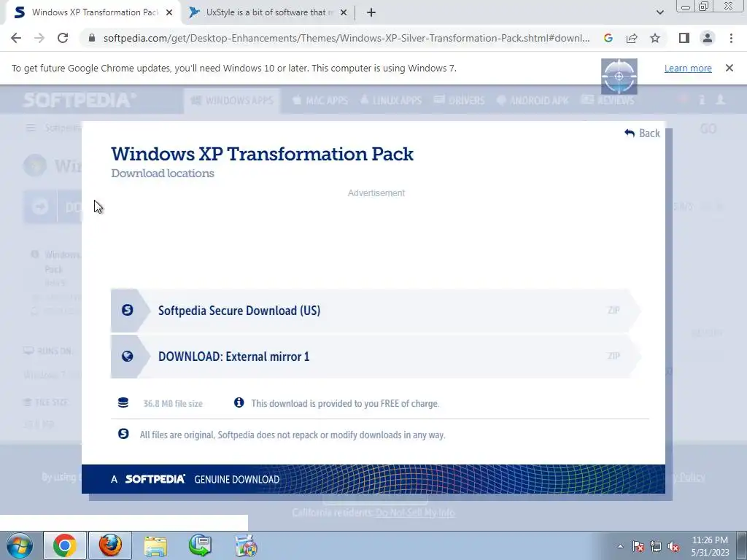Open the Drivers menu item
Screen dimensions: 747x560
click(460, 101)
